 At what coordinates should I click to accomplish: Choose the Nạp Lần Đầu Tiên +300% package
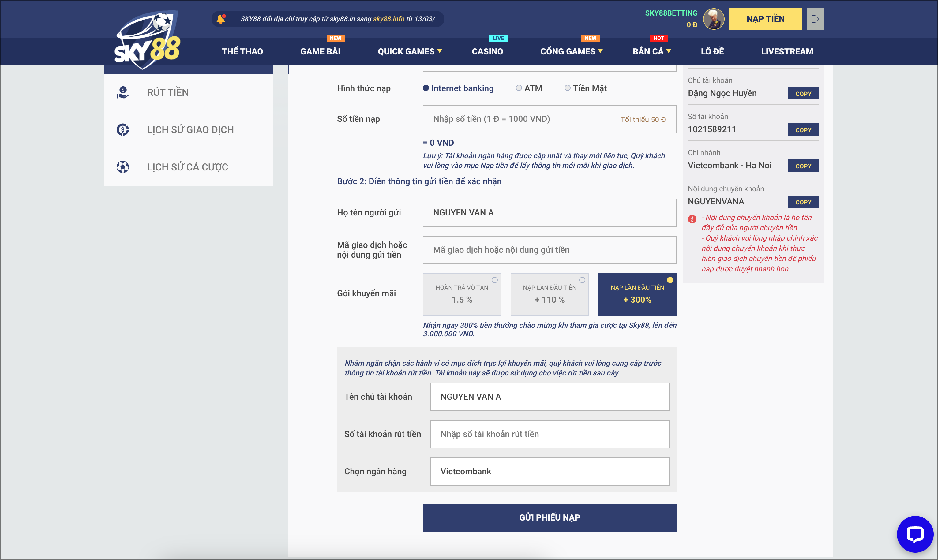coord(637,294)
